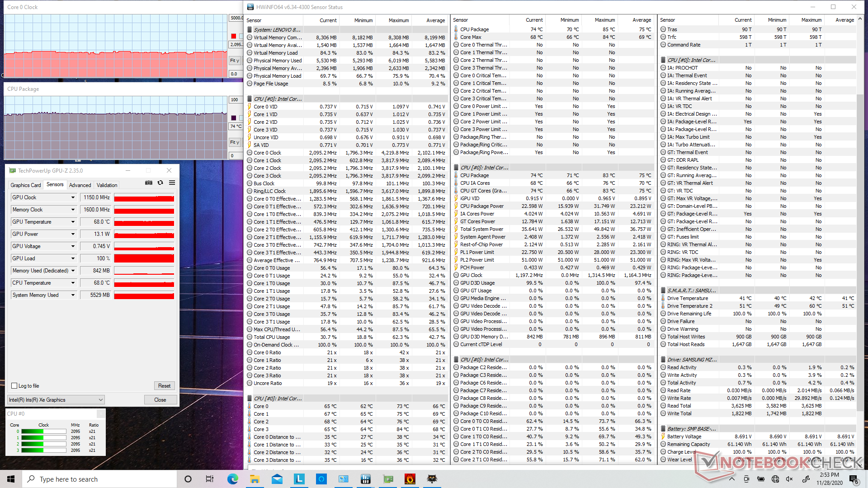Open the GPU Voltage sensor dropdown
Image resolution: width=868 pixels, height=488 pixels.
click(73, 246)
